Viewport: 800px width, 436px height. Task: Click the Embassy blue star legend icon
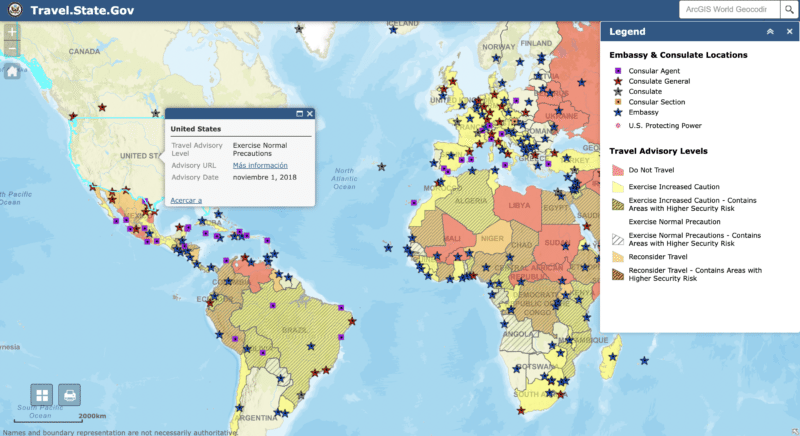coord(618,113)
